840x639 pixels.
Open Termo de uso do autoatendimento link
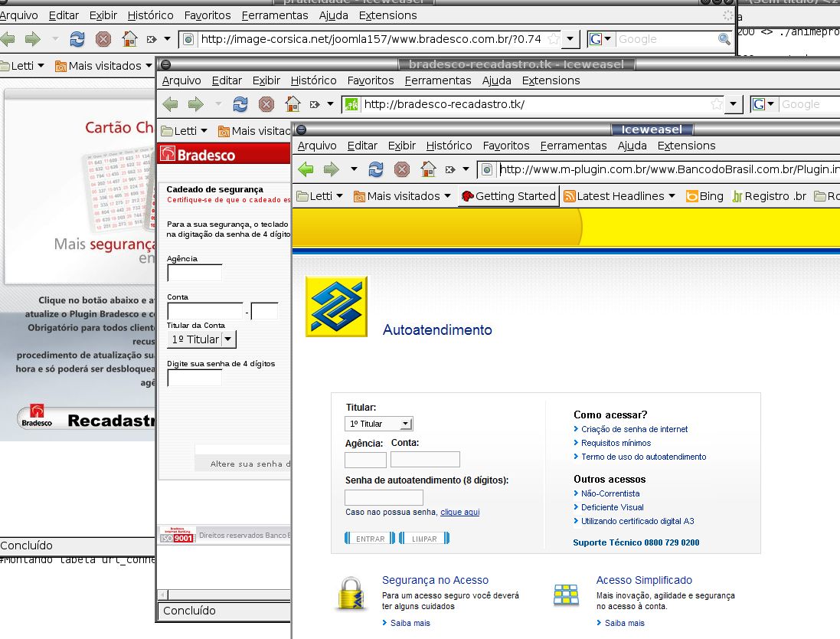(x=643, y=457)
